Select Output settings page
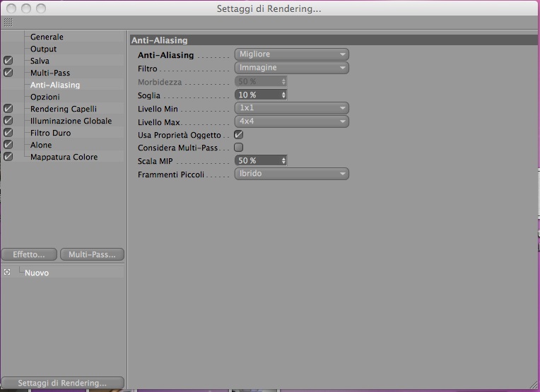 click(x=43, y=49)
